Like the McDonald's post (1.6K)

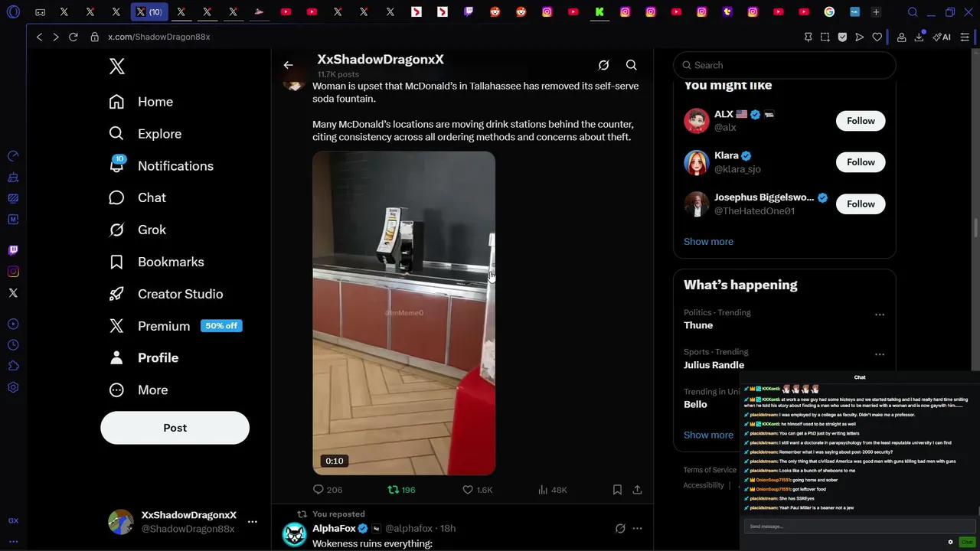click(478, 490)
